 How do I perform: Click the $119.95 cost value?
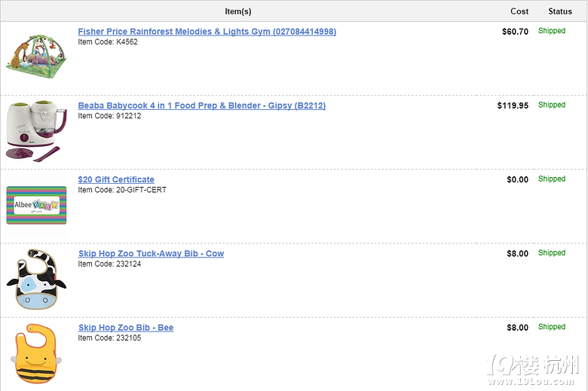point(513,105)
